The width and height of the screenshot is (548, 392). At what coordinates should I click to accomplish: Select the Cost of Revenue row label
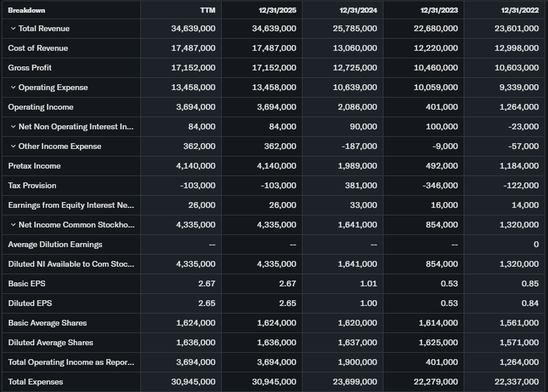coord(38,48)
